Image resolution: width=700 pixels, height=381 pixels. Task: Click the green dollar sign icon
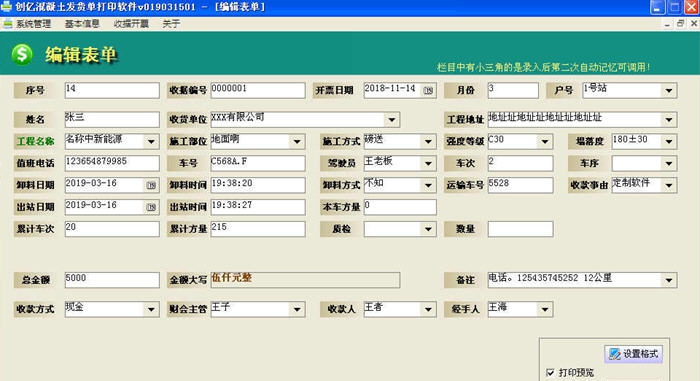[22, 54]
